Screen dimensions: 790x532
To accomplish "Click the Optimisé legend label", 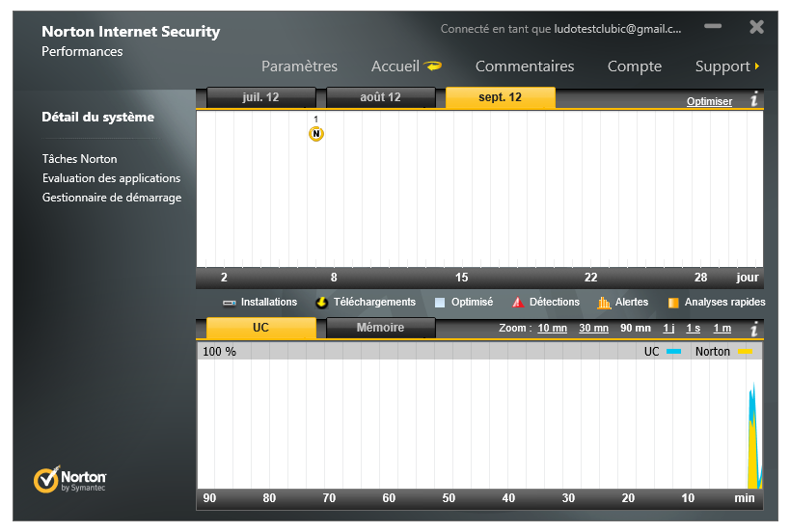I will point(472,302).
